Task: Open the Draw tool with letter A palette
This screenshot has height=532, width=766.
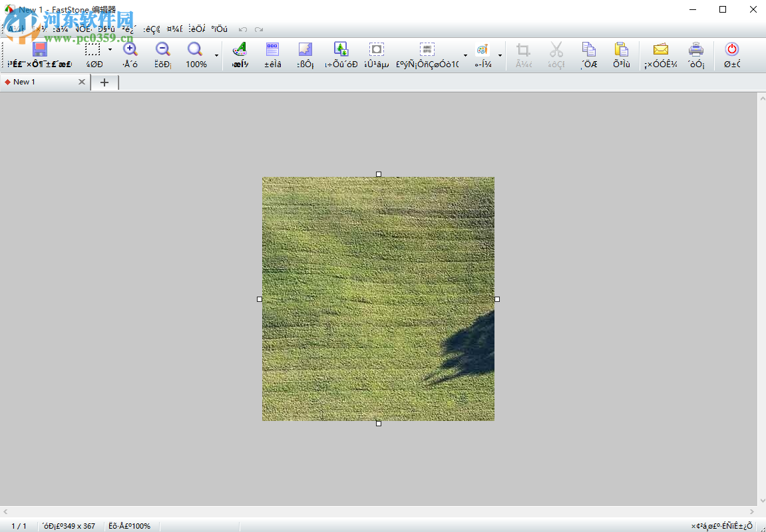Action: point(240,50)
